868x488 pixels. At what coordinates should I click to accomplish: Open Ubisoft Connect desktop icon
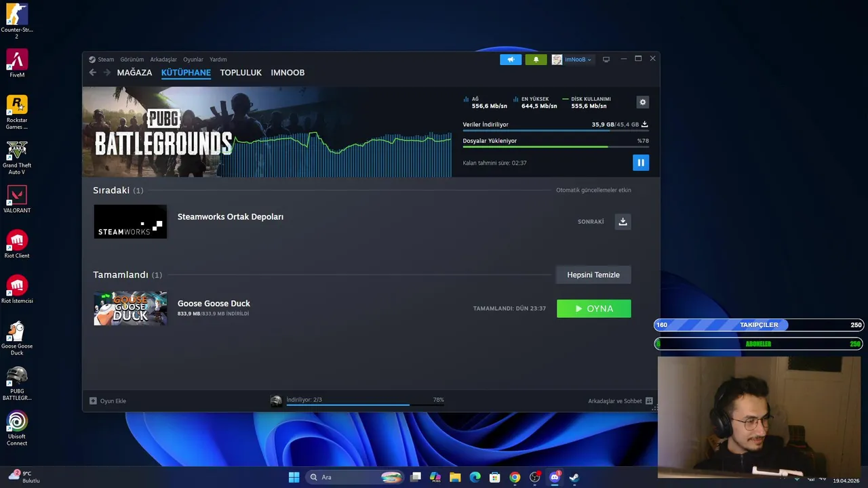click(x=17, y=428)
